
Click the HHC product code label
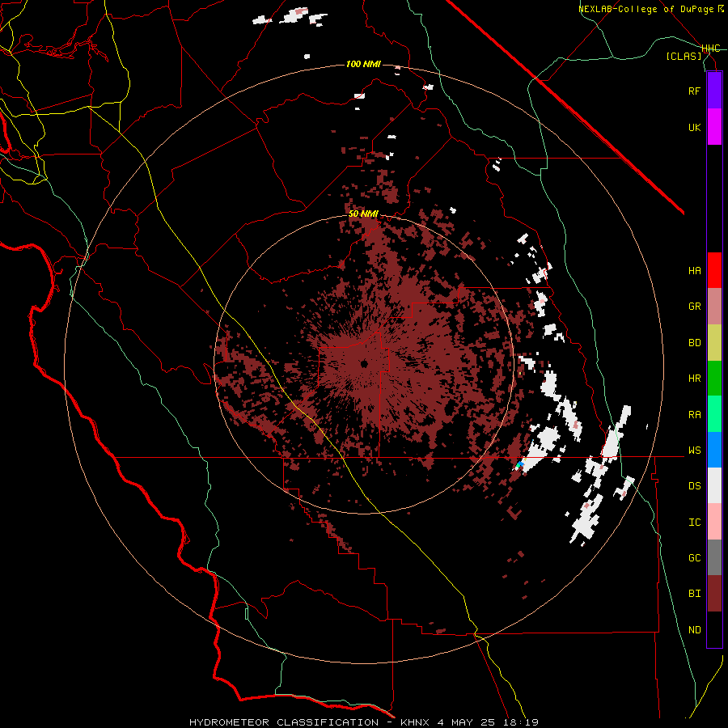[711, 49]
